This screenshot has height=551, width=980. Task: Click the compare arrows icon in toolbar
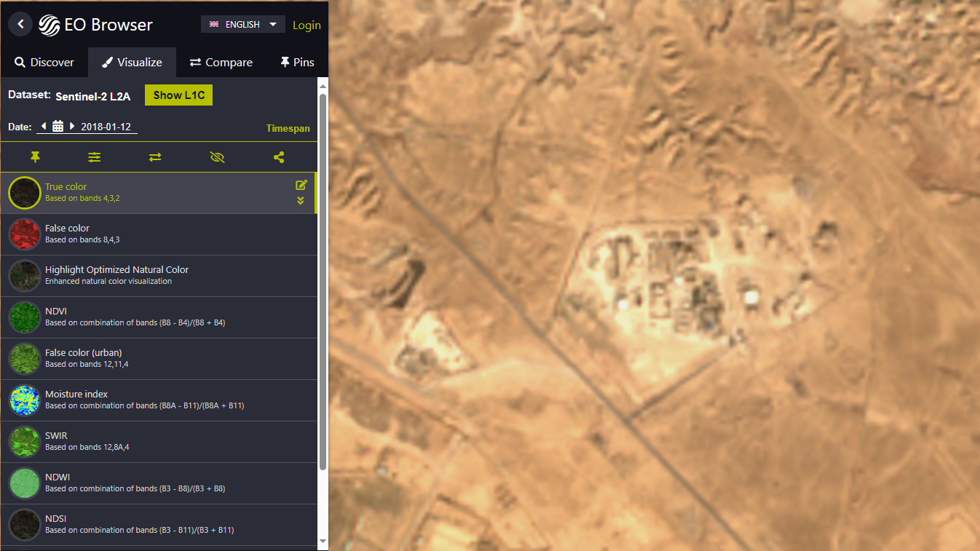155,157
